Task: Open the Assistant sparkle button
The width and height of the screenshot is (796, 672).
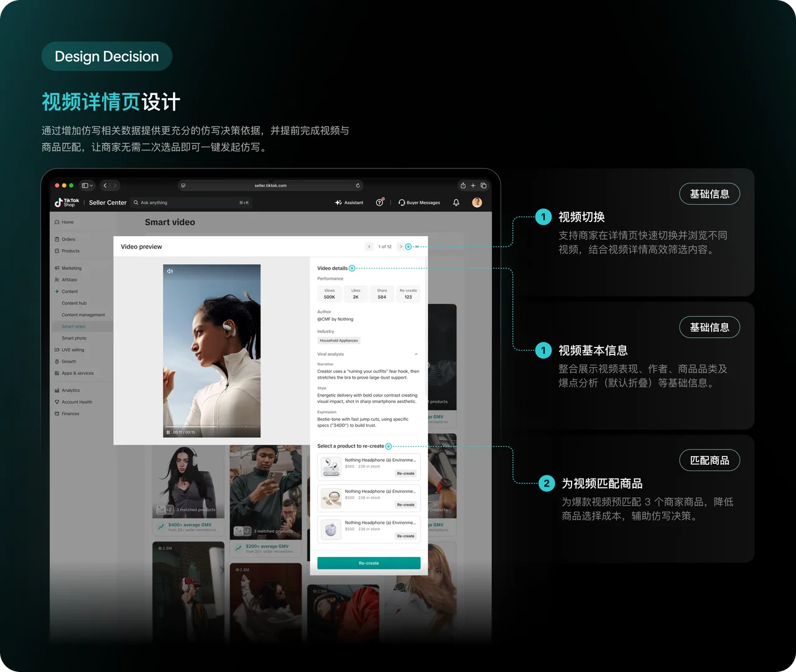Action: point(349,203)
